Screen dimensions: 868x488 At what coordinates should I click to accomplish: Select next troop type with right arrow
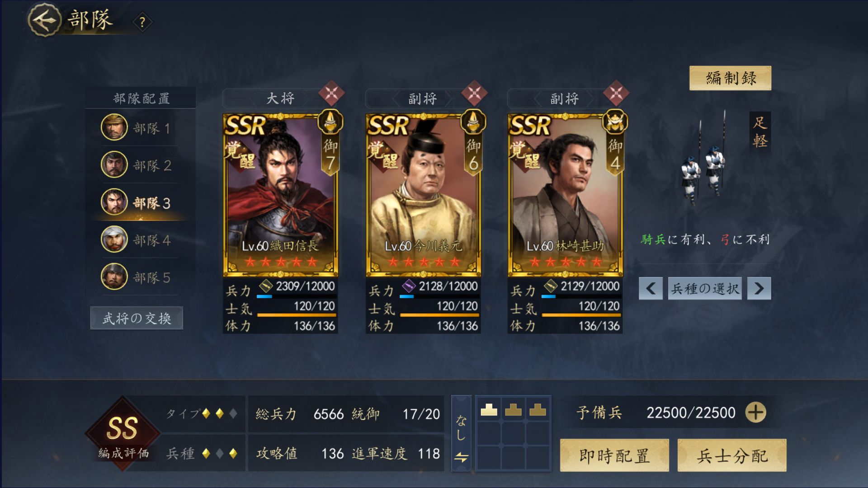[759, 288]
